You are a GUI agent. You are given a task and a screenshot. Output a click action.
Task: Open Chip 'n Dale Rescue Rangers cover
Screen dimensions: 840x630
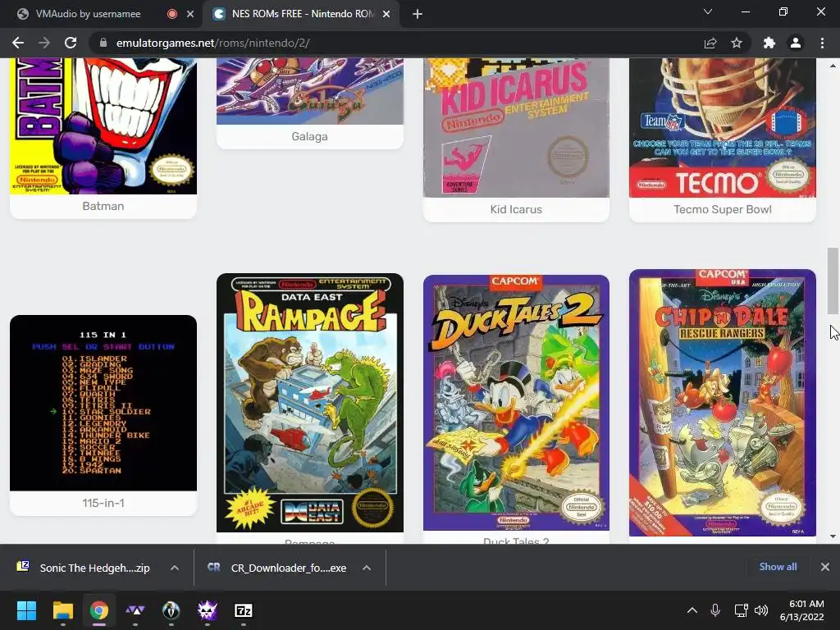click(723, 403)
